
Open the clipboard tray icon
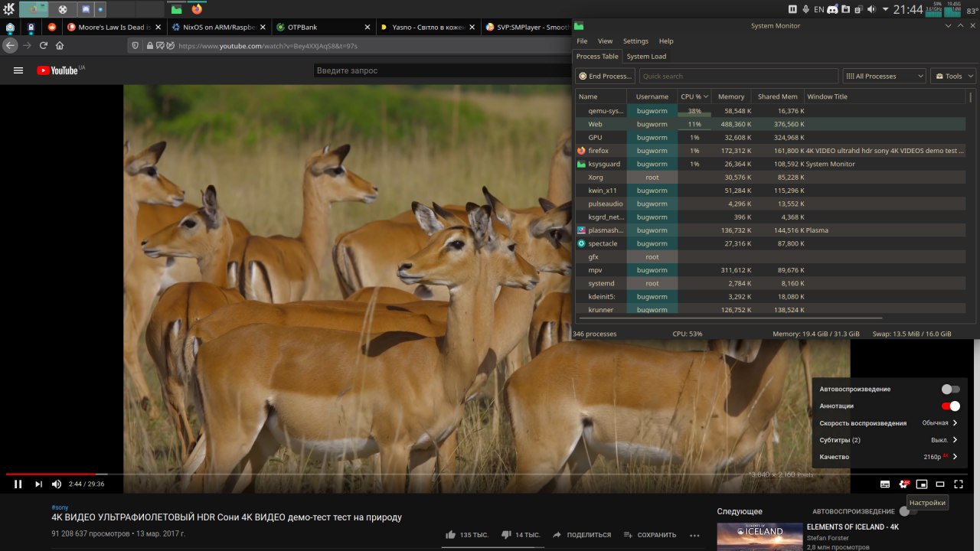click(x=857, y=9)
